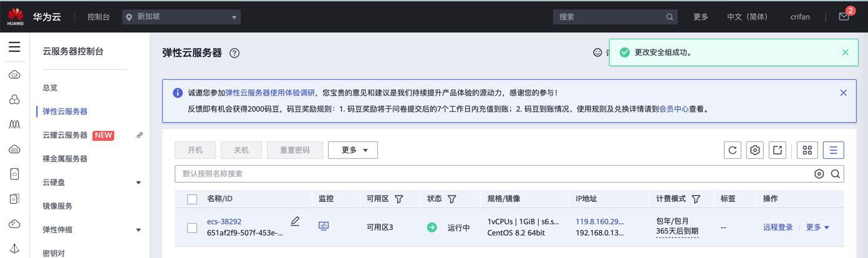Go to 控制台 in the top bar
This screenshot has width=868, height=258.
(99, 17)
